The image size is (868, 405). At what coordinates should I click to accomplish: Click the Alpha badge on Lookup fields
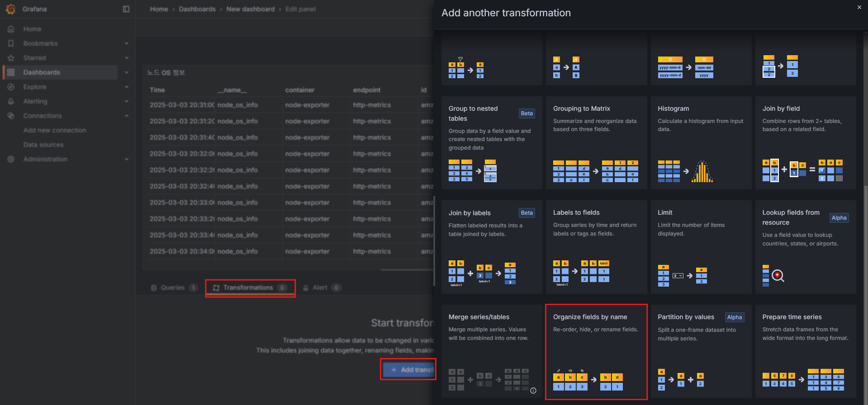pyautogui.click(x=839, y=218)
